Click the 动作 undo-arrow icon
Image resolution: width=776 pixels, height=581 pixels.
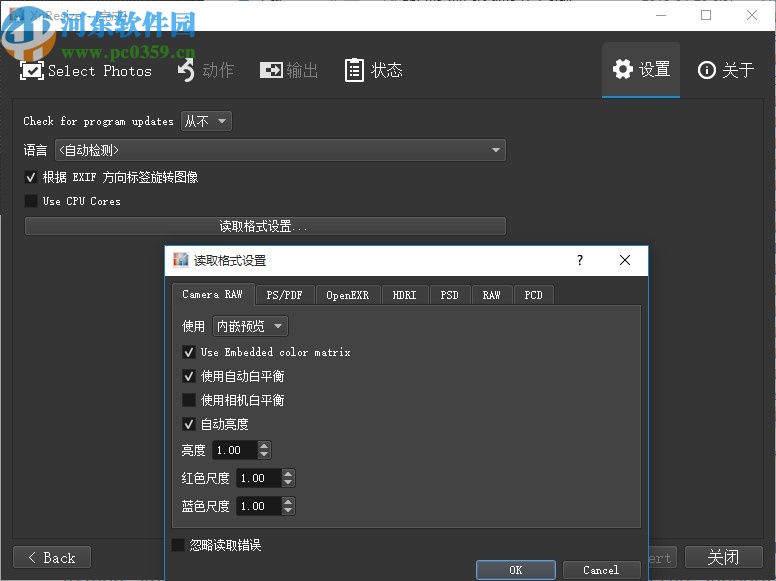point(186,70)
